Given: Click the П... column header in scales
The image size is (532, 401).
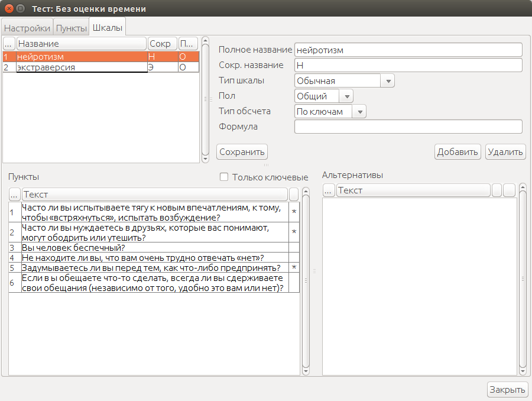Looking at the screenshot, I should click(x=188, y=43).
